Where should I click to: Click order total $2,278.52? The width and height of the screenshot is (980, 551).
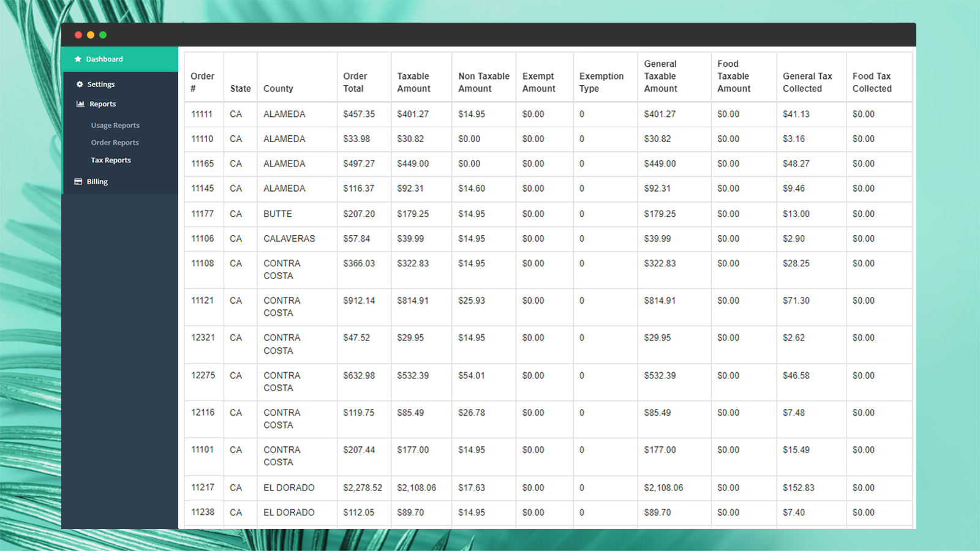click(363, 488)
